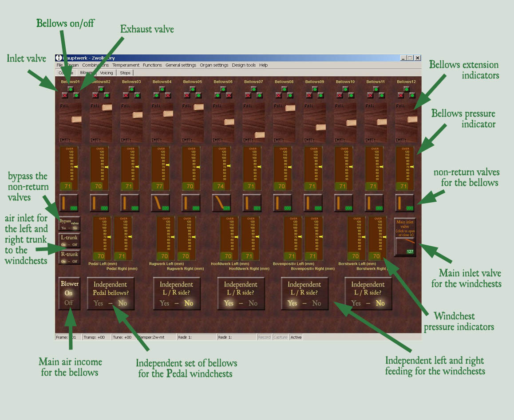Toggle the Bellows03 on/off icon
Image resolution: width=514 pixels, height=420 pixels.
click(x=131, y=89)
